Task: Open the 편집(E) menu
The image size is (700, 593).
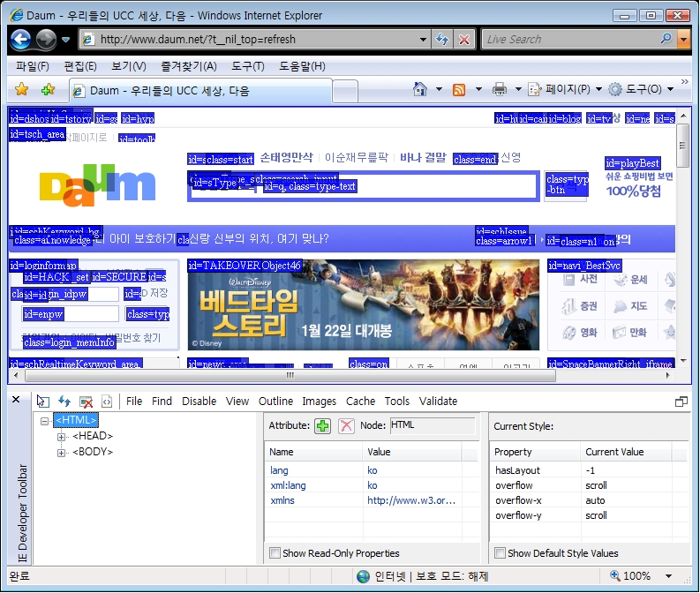Action: point(80,66)
